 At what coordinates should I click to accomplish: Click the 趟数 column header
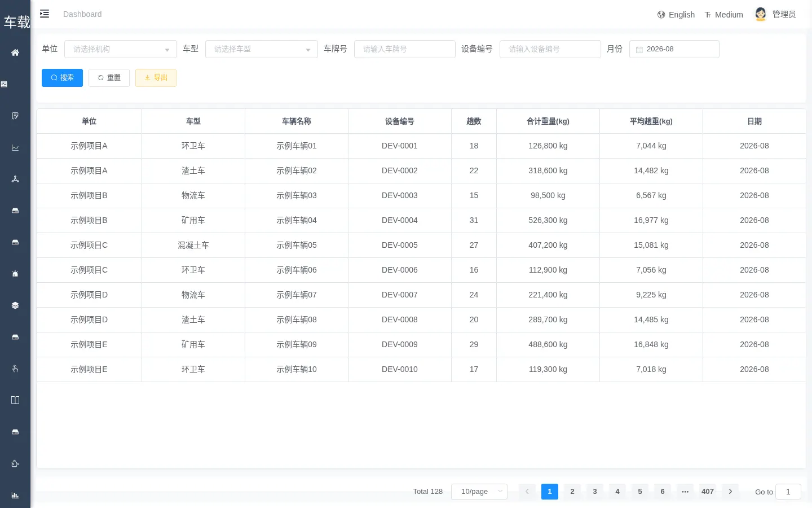474,121
